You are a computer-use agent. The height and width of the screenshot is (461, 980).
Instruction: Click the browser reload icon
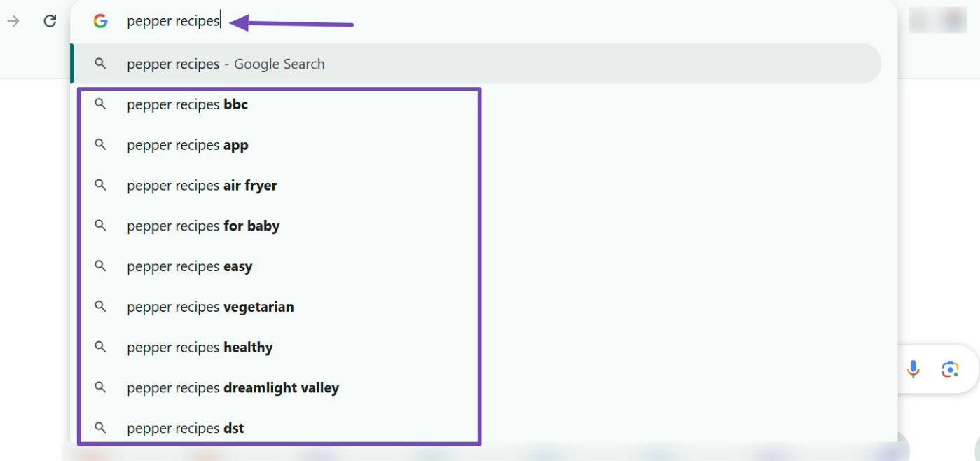pos(50,21)
